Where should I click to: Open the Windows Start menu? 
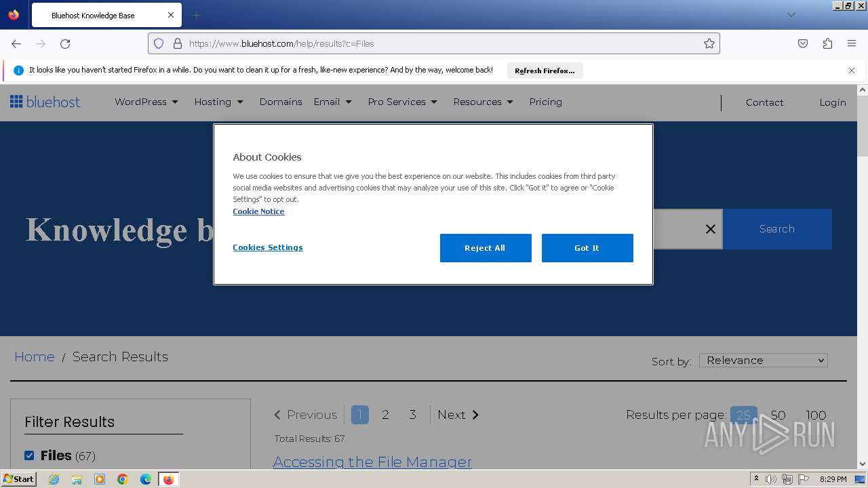pyautogui.click(x=18, y=479)
